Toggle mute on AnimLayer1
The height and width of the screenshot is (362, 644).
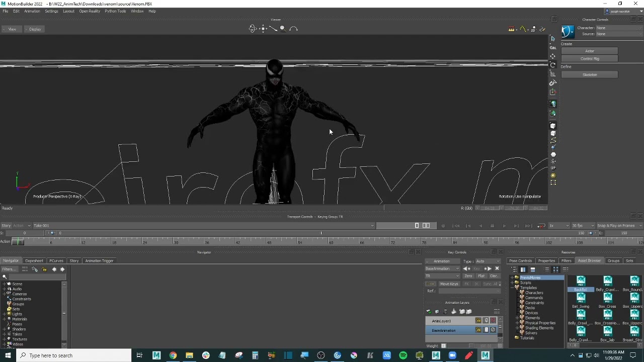(493, 321)
